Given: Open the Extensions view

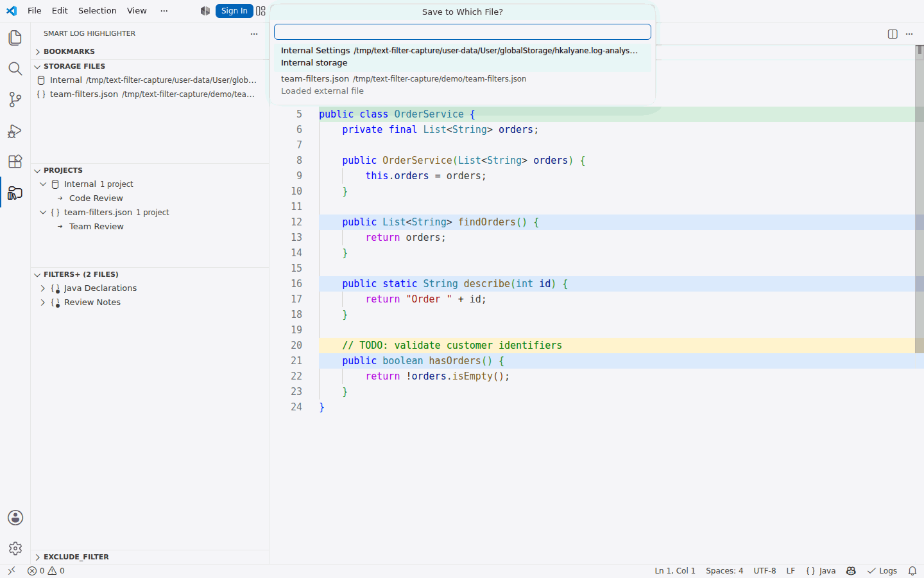Looking at the screenshot, I should [x=15, y=162].
